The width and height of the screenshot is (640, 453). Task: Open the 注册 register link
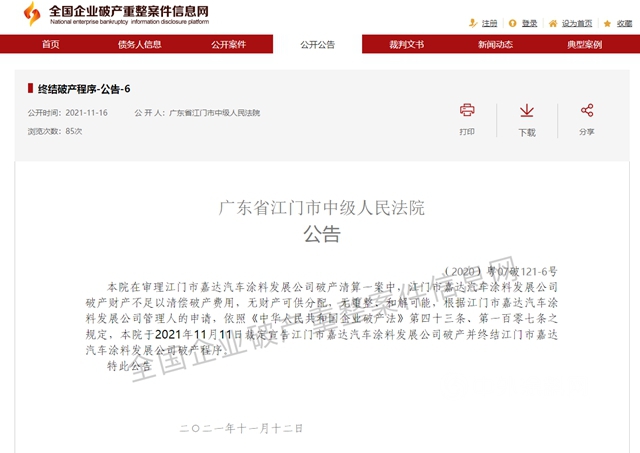click(x=489, y=24)
